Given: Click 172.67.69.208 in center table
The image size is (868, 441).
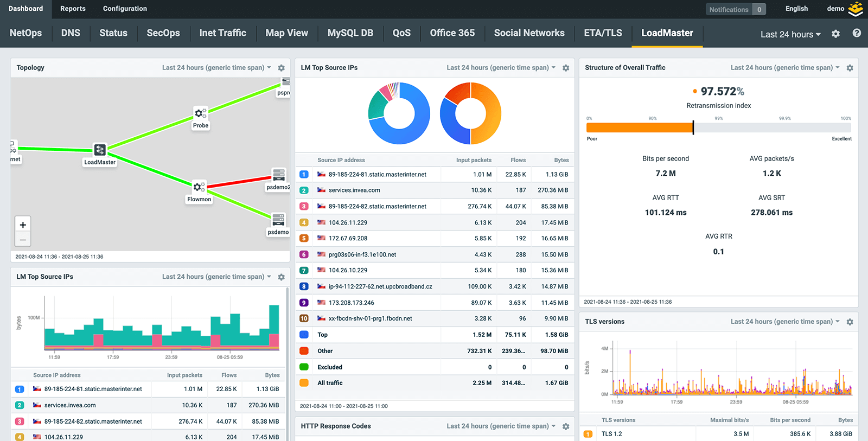Looking at the screenshot, I should tap(348, 238).
